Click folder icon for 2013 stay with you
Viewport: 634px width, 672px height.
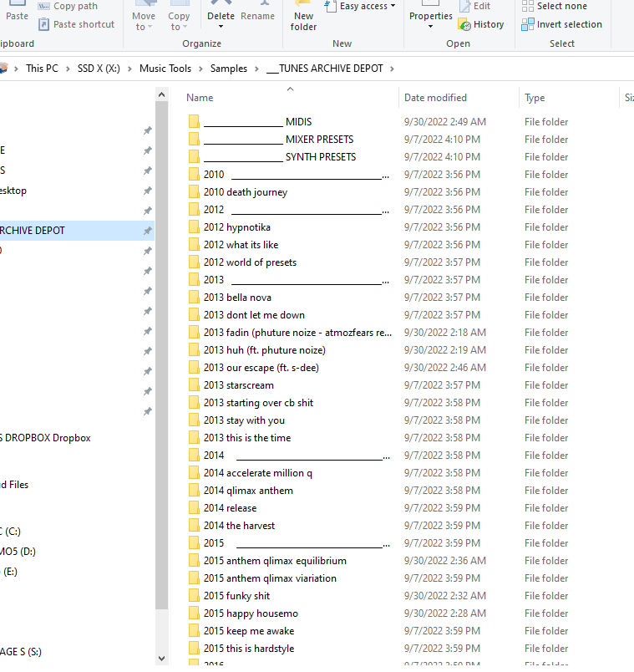pos(194,420)
